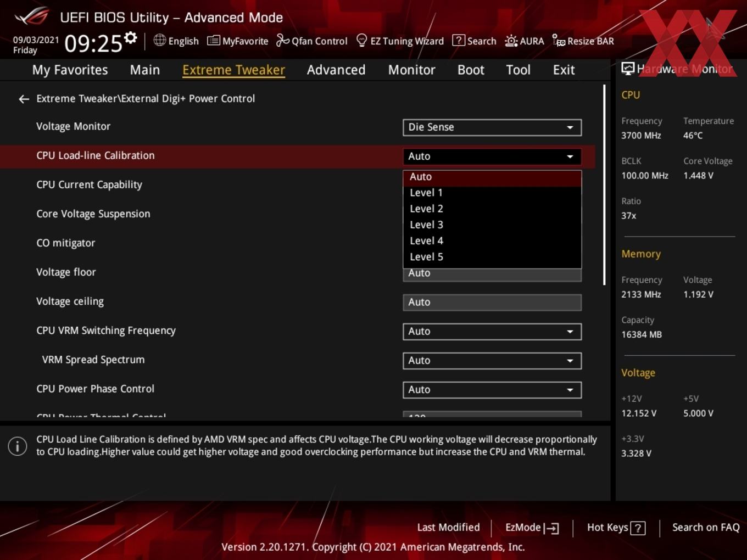The height and width of the screenshot is (560, 747).
Task: Click the Hot Keys label
Action: point(607,528)
